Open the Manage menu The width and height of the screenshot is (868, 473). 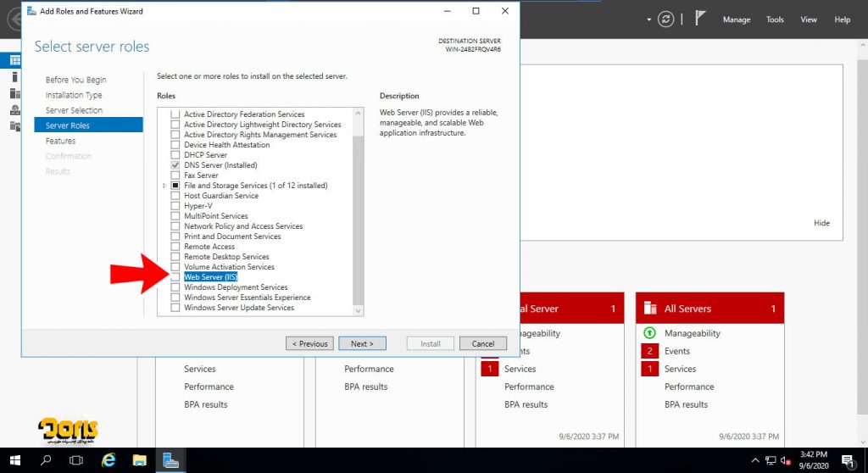click(737, 19)
